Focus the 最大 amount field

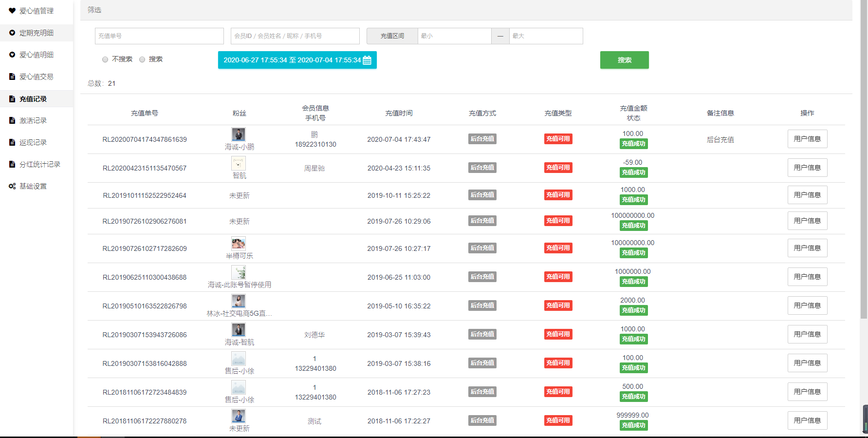[x=546, y=36]
